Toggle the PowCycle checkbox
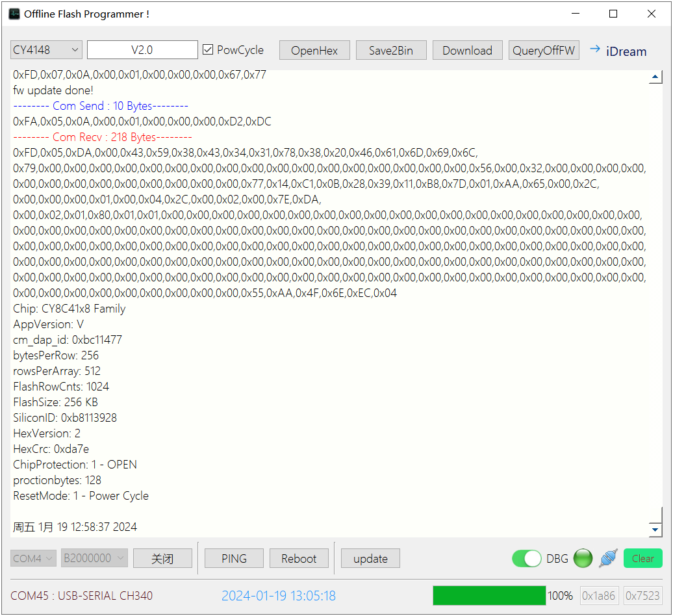The width and height of the screenshot is (673, 616). tap(208, 50)
